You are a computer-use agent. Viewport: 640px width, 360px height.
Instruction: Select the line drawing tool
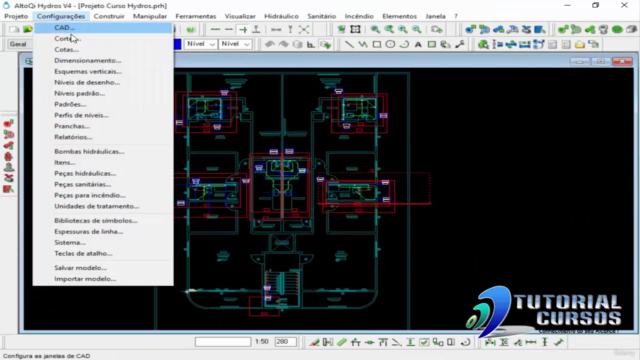click(x=349, y=44)
